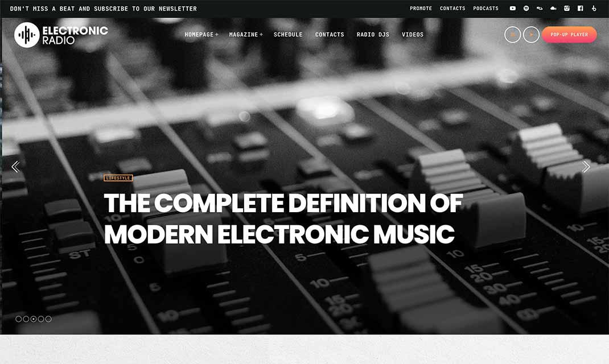This screenshot has width=609, height=364.
Task: Select the first slider pagination dot
Action: coord(19,319)
